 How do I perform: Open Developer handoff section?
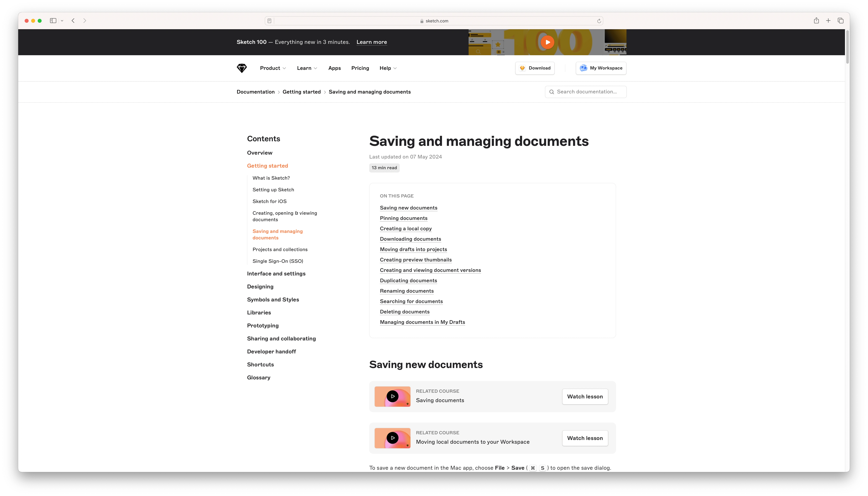(272, 352)
